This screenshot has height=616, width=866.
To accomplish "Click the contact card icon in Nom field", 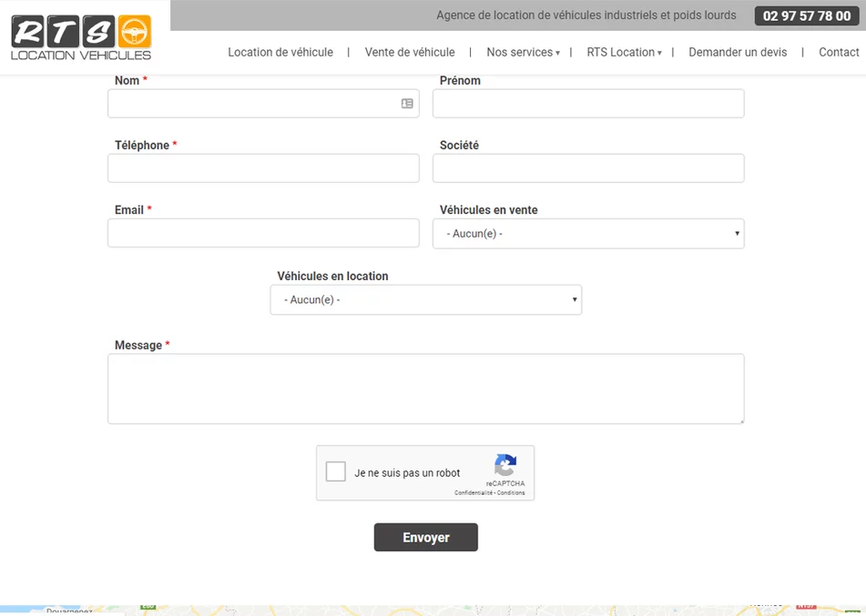I will tap(407, 104).
